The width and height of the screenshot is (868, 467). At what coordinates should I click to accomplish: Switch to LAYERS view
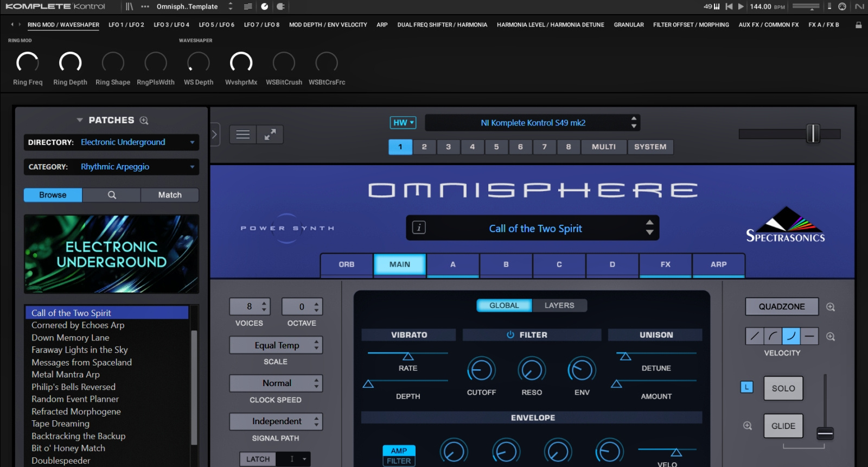[559, 306]
